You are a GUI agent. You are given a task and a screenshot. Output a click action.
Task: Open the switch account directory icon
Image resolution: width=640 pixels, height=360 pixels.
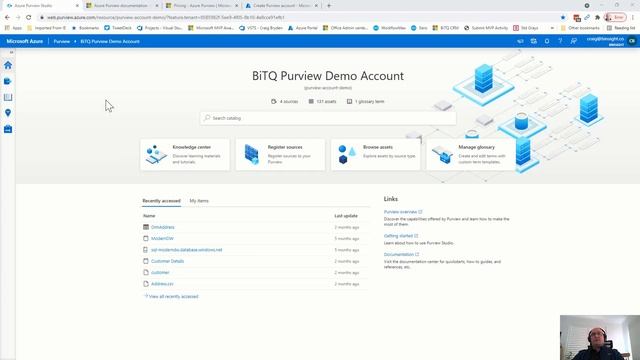[533, 41]
